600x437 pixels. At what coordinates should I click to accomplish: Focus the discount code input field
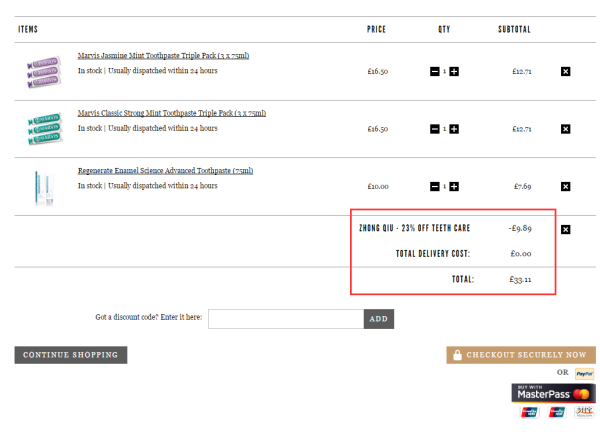point(286,319)
